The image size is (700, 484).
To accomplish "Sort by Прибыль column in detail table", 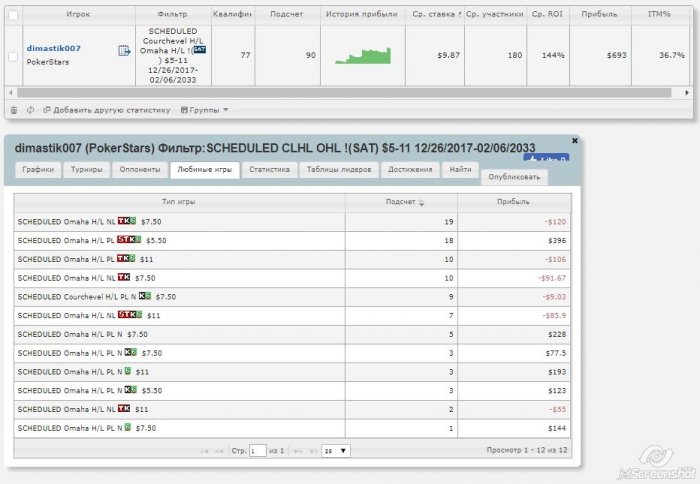I will tap(514, 202).
